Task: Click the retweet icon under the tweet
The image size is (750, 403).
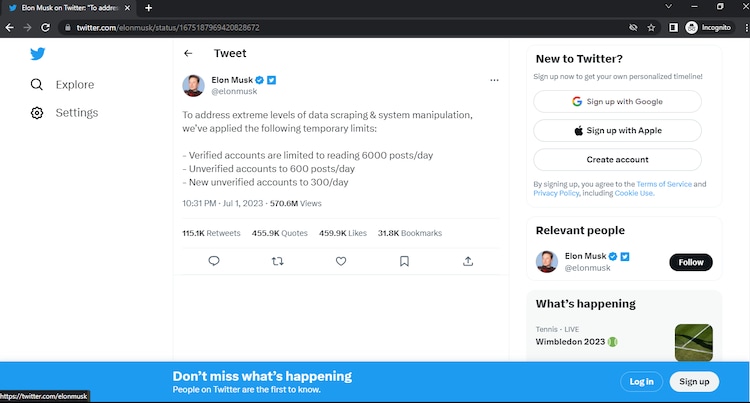Action: tap(278, 261)
